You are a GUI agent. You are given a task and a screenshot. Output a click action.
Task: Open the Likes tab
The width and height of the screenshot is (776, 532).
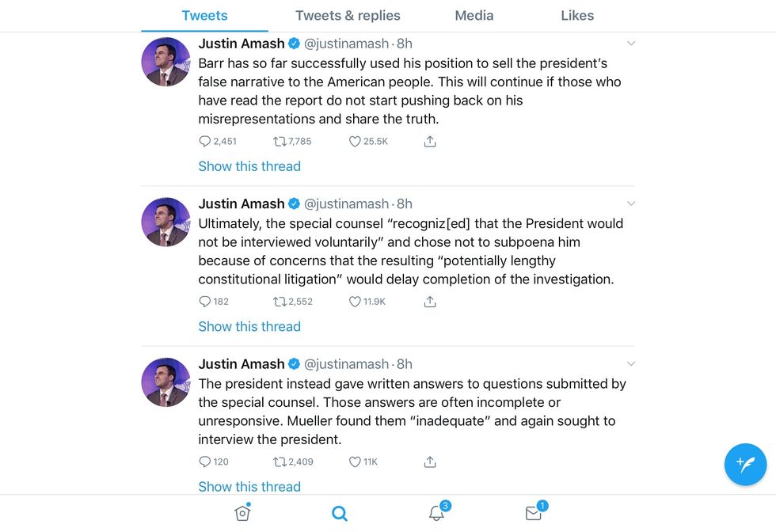(577, 16)
